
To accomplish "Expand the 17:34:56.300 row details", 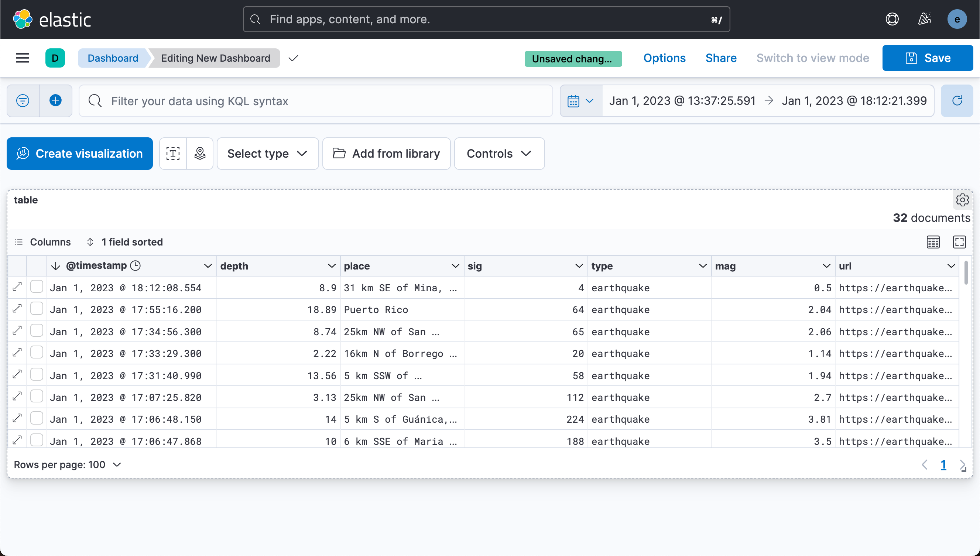I will 17,331.
